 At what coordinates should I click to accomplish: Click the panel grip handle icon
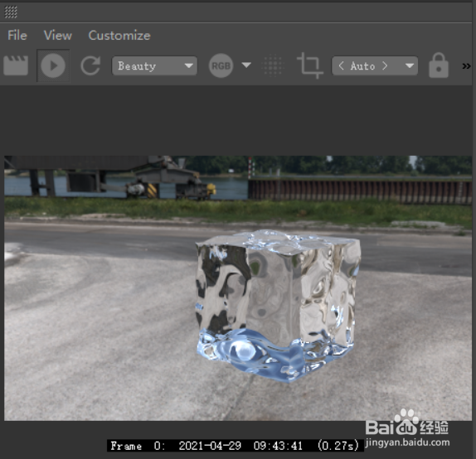coord(11,12)
